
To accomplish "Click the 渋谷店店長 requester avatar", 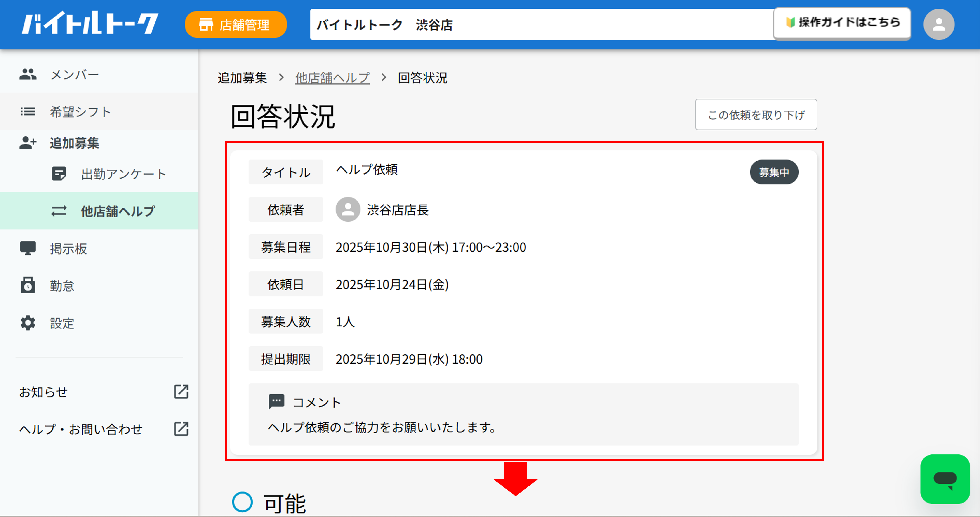I will [x=348, y=209].
